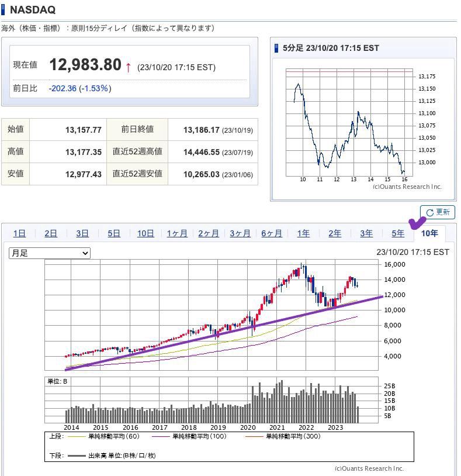Select the active 10年 tab
This screenshot has height=476, width=461.
coord(429,233)
